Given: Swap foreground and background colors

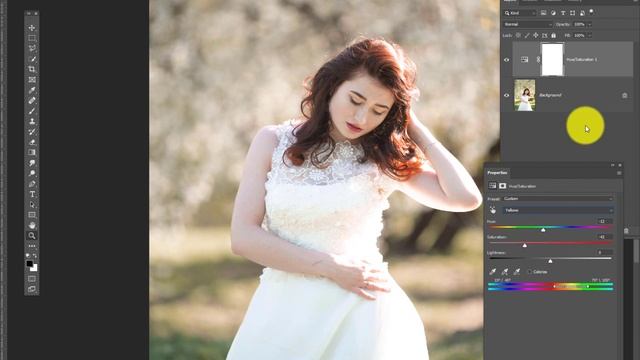Looking at the screenshot, I should [x=35, y=256].
